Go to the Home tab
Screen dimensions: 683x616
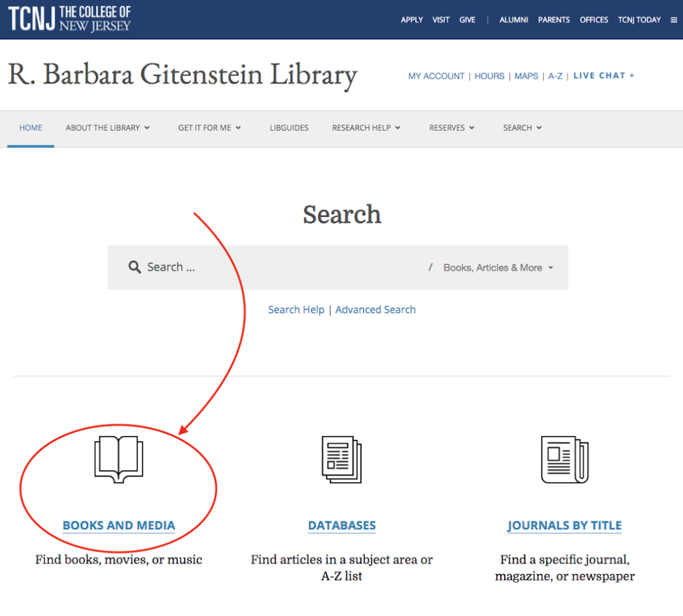point(31,128)
